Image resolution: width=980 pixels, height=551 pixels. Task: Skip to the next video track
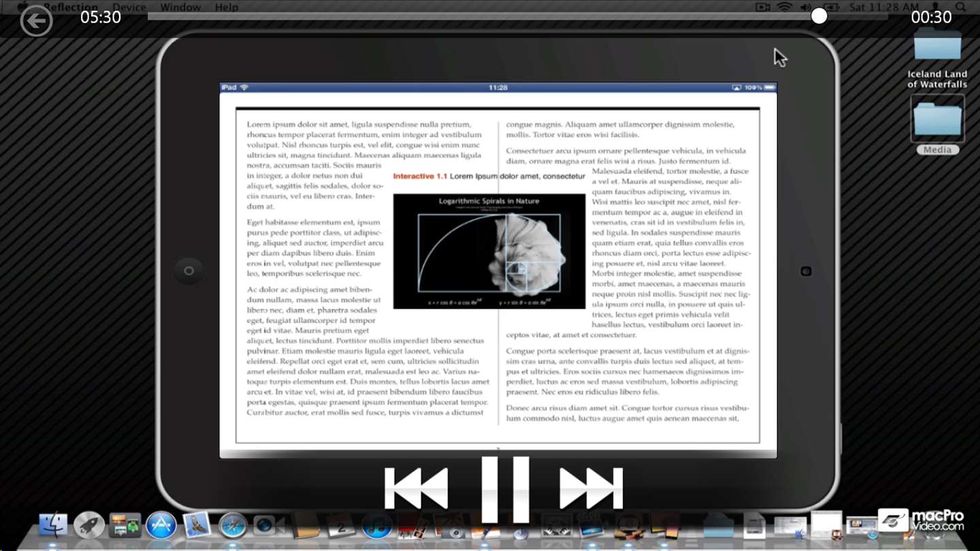tap(591, 488)
